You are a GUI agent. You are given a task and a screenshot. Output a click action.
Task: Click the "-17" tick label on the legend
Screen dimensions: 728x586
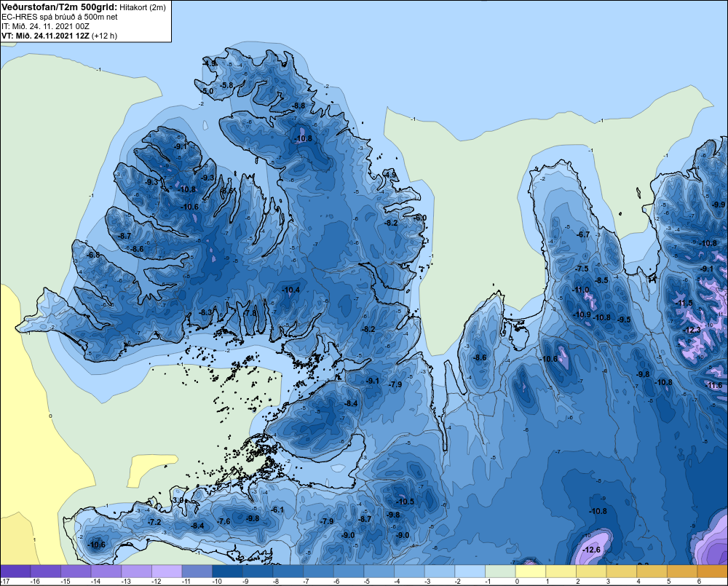[x=6, y=582]
